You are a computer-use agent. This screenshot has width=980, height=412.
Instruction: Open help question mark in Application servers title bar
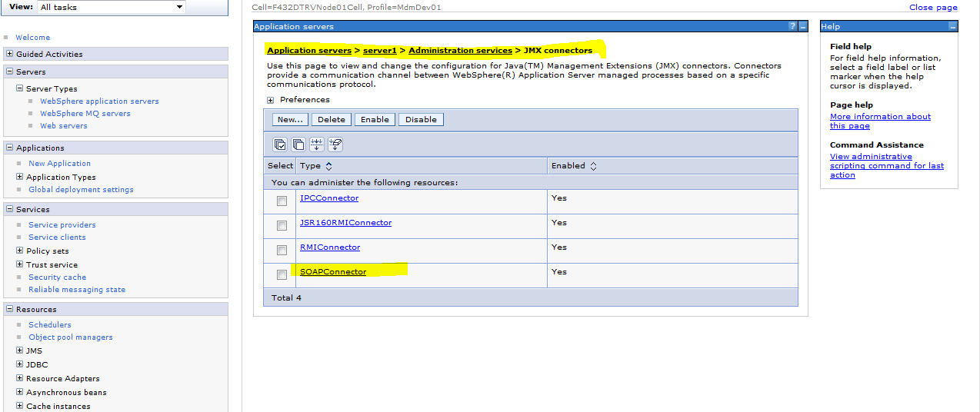tap(792, 26)
